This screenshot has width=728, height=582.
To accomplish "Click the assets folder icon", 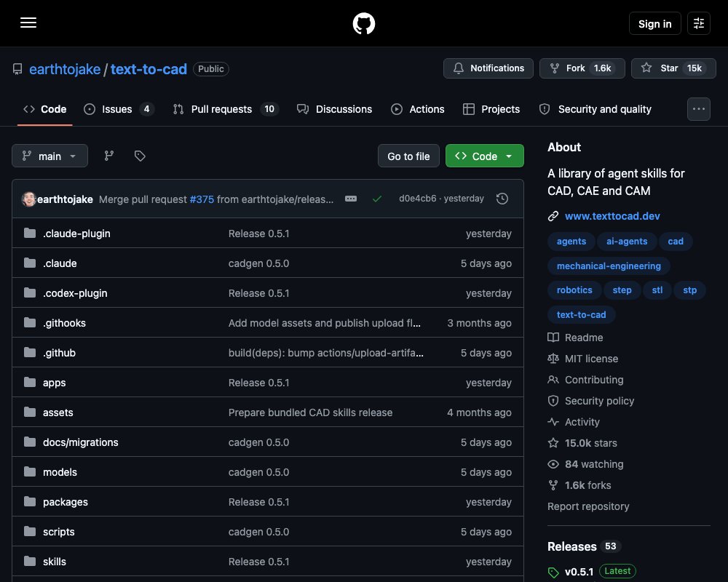I will click(30, 412).
